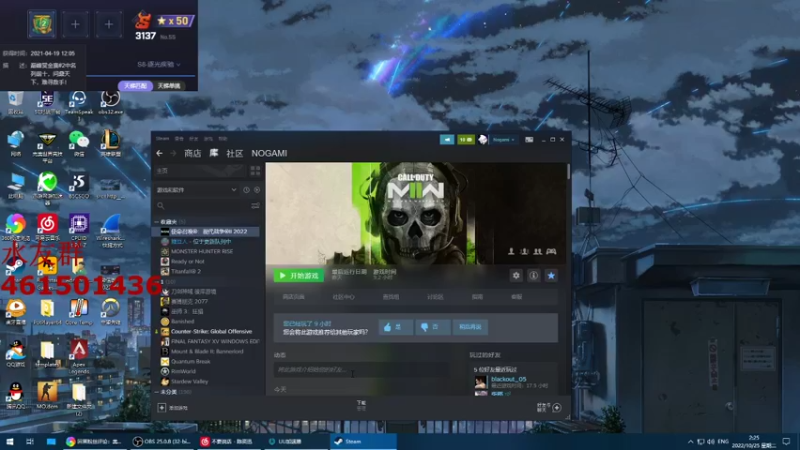Click the single-player icon on banner
Viewport: 800px width, 450px height.
511,252
